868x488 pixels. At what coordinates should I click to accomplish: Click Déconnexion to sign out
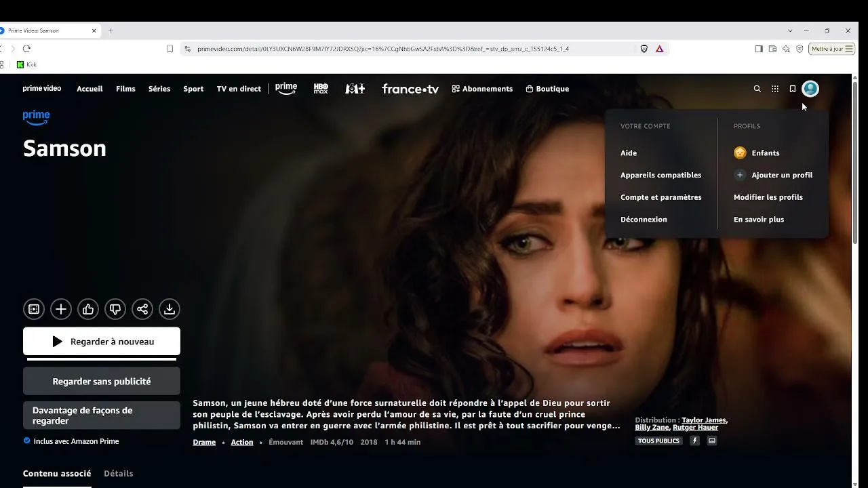(x=644, y=220)
